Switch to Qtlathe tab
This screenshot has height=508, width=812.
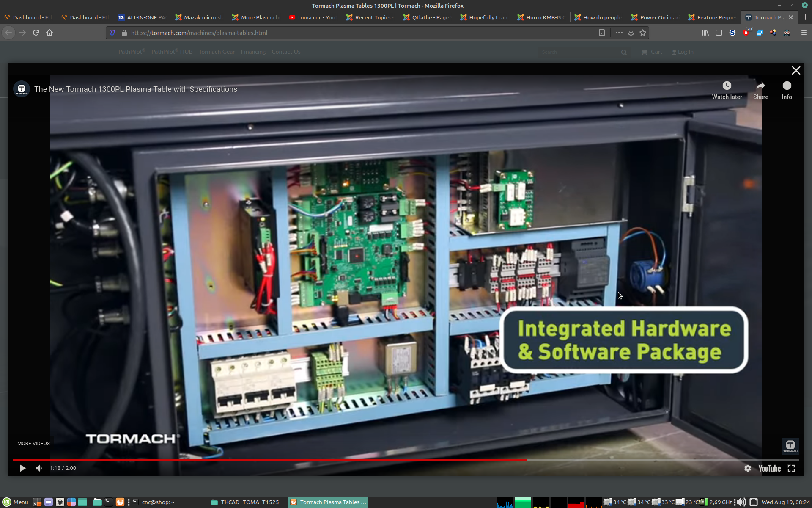tap(427, 17)
